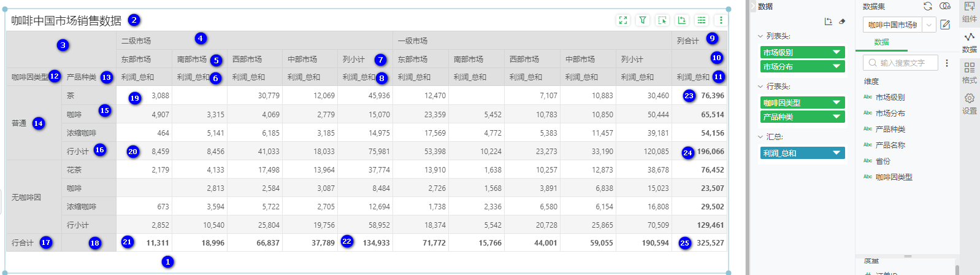Open dropdown on 利润_总和 summary pill

[836, 153]
